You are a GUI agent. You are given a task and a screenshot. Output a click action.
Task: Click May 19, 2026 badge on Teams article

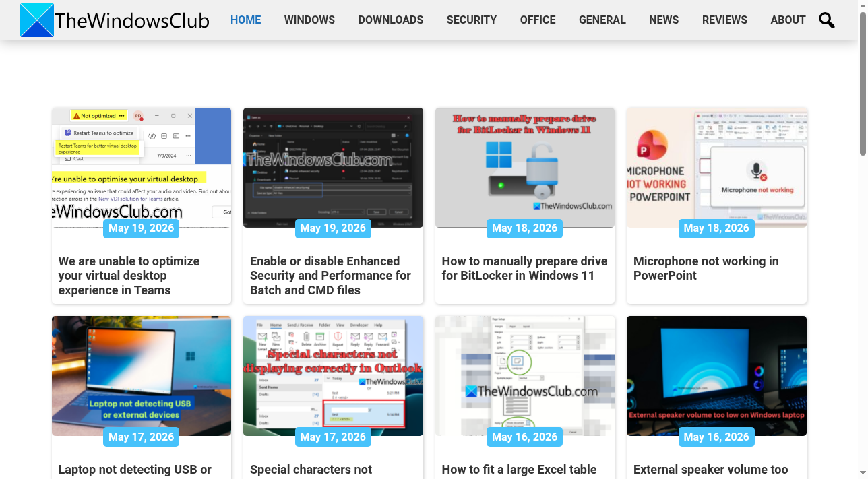click(142, 228)
